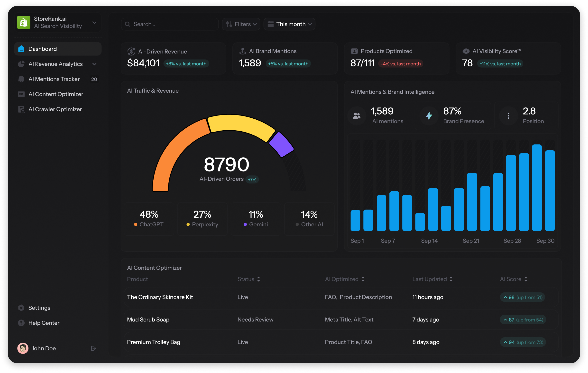Sort table by Status column arrows

259,279
